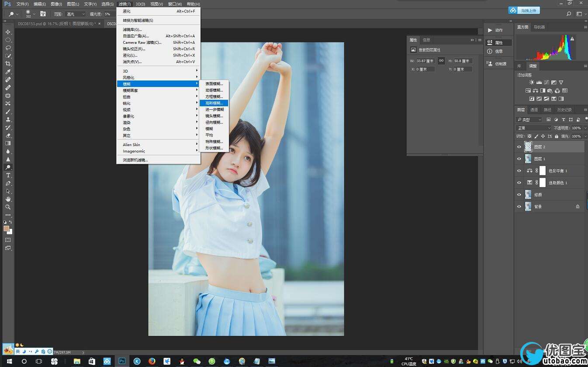This screenshot has height=367, width=588.
Task: Expand the layer filter 类型 dropdown
Action: pos(529,119)
